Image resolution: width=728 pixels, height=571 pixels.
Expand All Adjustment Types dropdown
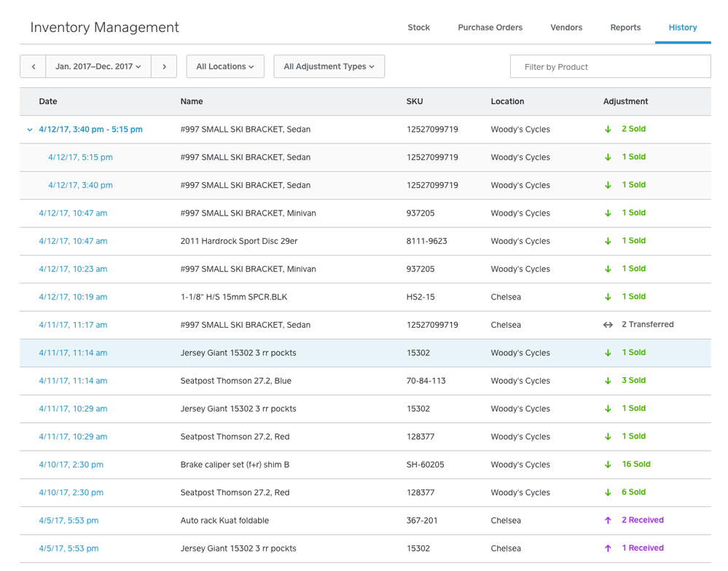pyautogui.click(x=329, y=66)
